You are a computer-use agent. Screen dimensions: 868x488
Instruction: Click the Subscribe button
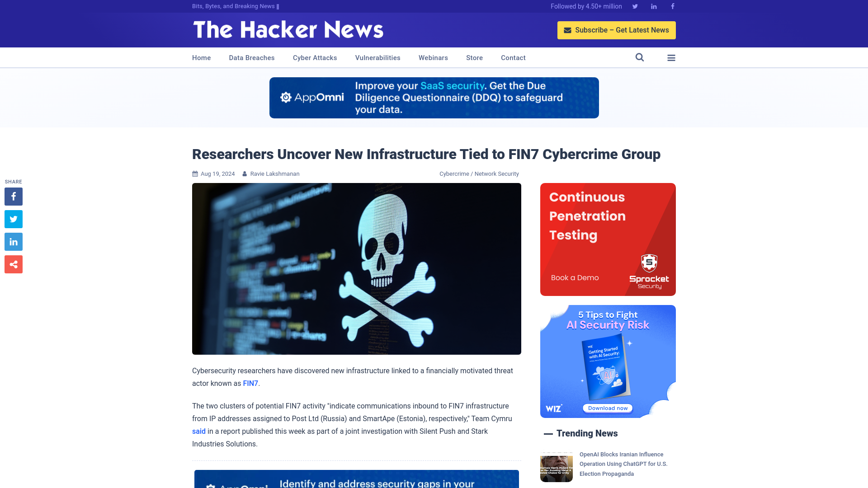tap(617, 30)
